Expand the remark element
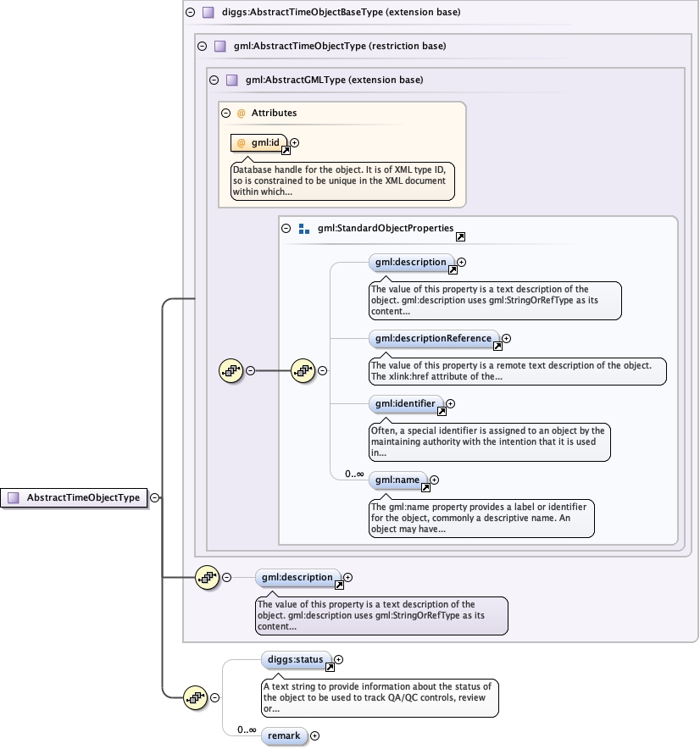 (x=315, y=735)
